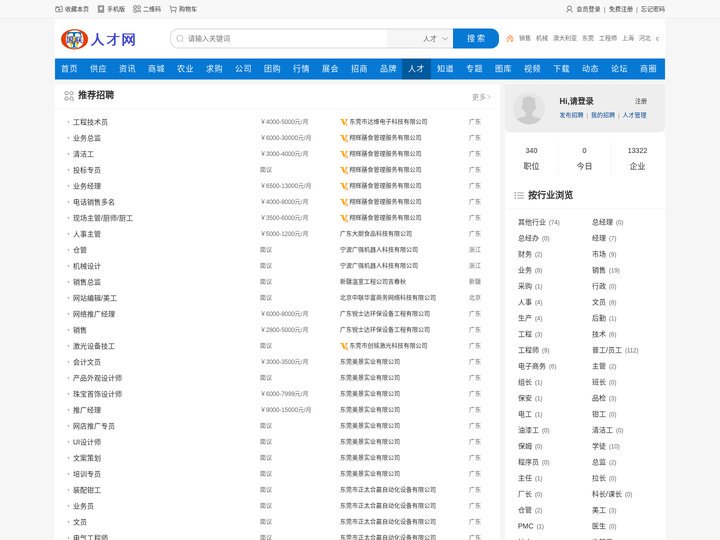
Task: Click the list icon beside 按行业浏览
Action: (519, 195)
